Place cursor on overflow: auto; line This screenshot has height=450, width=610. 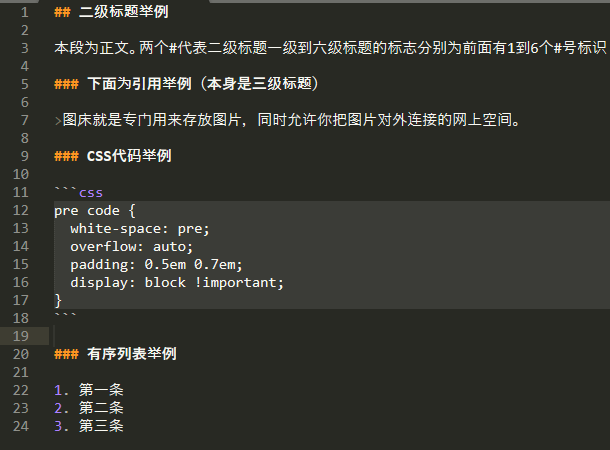pyautogui.click(x=131, y=246)
